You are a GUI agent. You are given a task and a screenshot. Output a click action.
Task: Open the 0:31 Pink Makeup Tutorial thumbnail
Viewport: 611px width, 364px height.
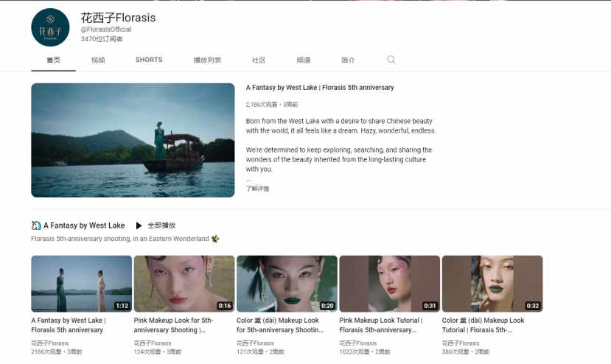tap(390, 284)
